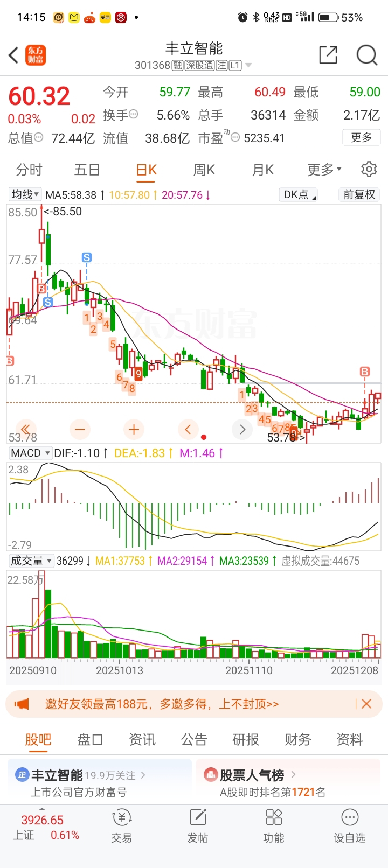Tap the Eastmoney orange logo icon

click(x=36, y=55)
